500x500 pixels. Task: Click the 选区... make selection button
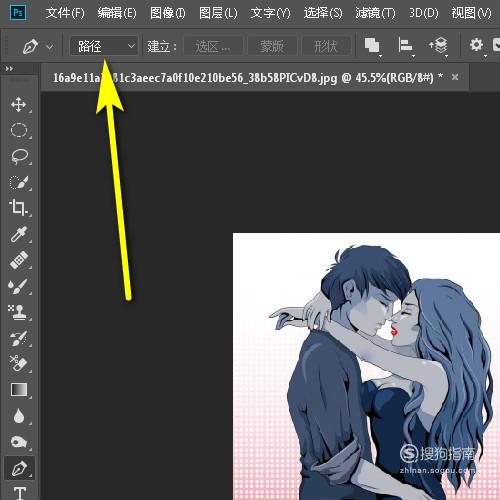tap(213, 46)
